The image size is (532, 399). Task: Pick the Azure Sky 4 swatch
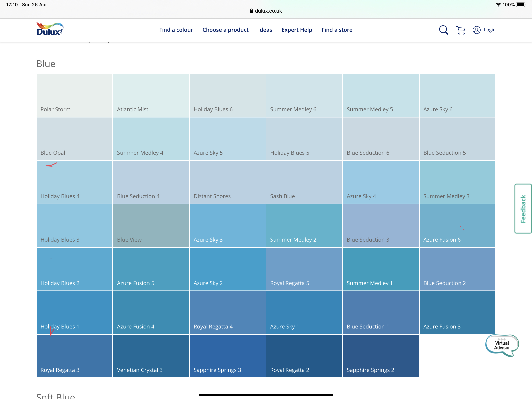click(x=381, y=182)
